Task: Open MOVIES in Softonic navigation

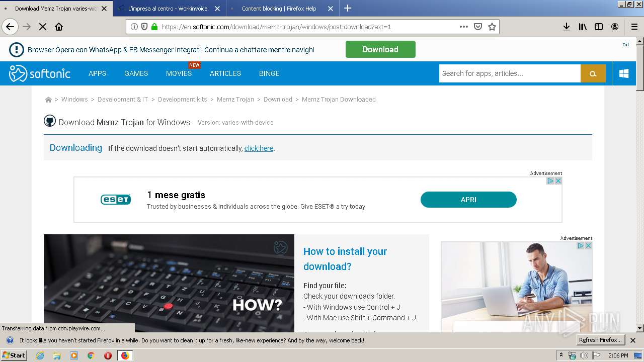Action: pos(179,73)
